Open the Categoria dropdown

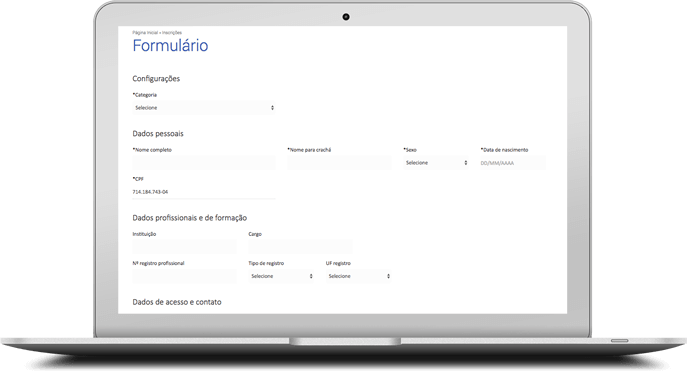[204, 108]
